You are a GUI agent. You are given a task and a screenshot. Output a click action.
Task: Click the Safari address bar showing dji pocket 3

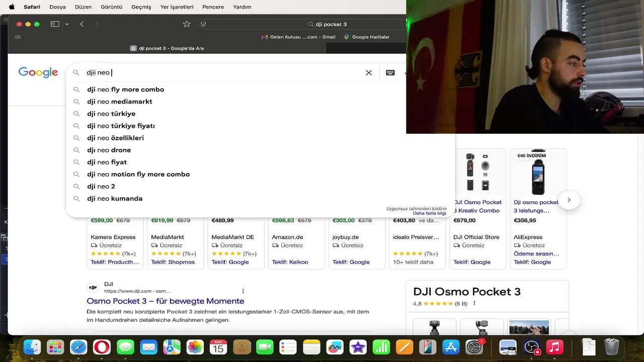[x=327, y=24]
